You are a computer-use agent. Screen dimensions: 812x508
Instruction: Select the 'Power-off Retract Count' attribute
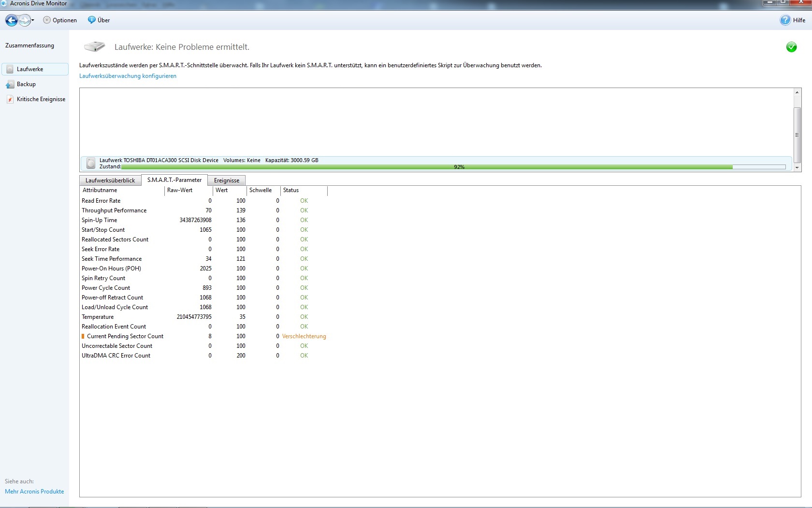pyautogui.click(x=113, y=298)
